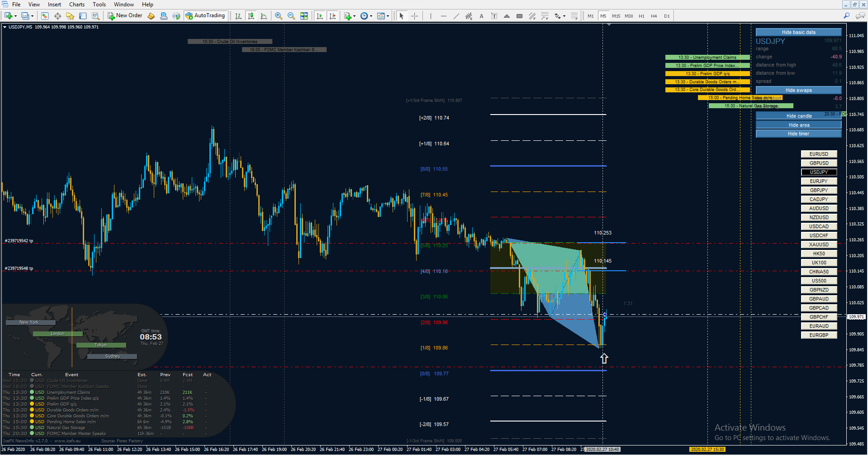This screenshot has height=455, width=868.
Task: Click the New Order button
Action: [125, 16]
